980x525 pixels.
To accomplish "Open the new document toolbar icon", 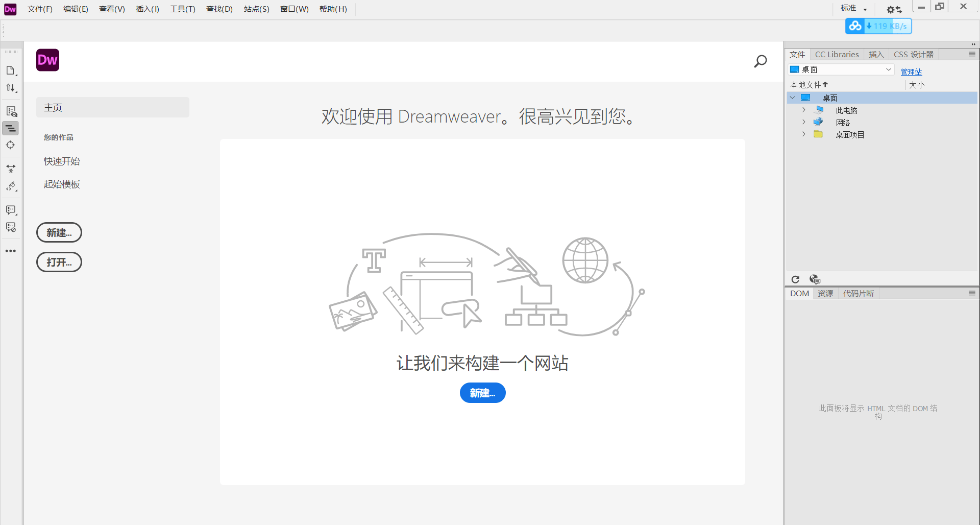I will (11, 70).
